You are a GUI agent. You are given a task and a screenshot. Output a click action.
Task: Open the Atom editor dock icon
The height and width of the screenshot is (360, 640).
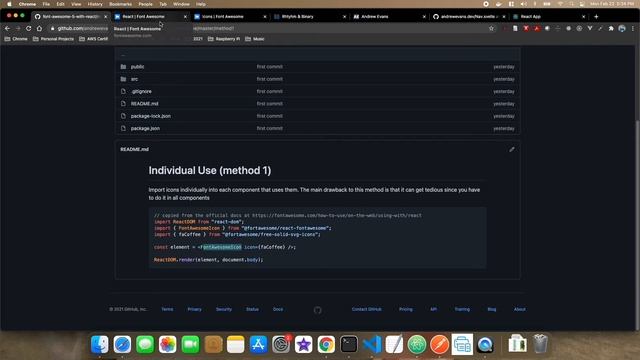pyautogui.click(x=417, y=344)
